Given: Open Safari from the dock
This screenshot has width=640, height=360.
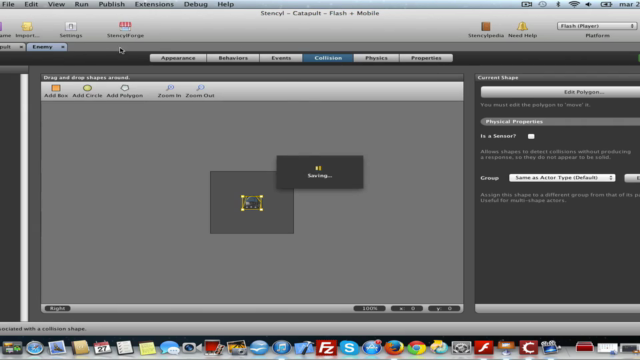Looking at the screenshot, I should (x=35, y=348).
